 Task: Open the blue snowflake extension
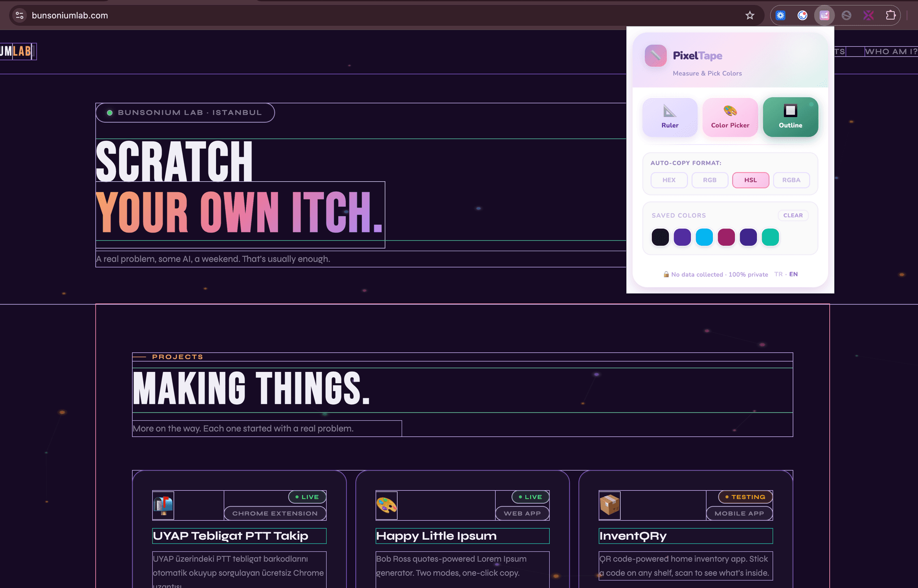pos(780,15)
